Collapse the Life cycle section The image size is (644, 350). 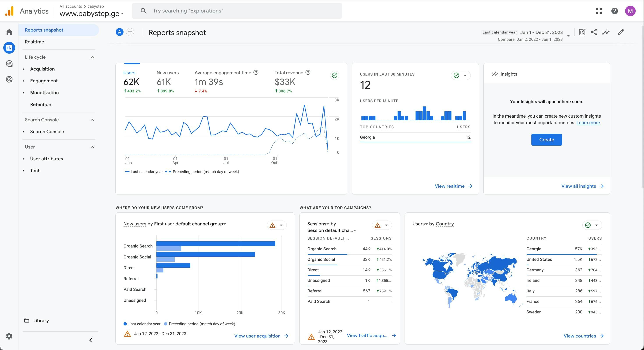point(92,57)
